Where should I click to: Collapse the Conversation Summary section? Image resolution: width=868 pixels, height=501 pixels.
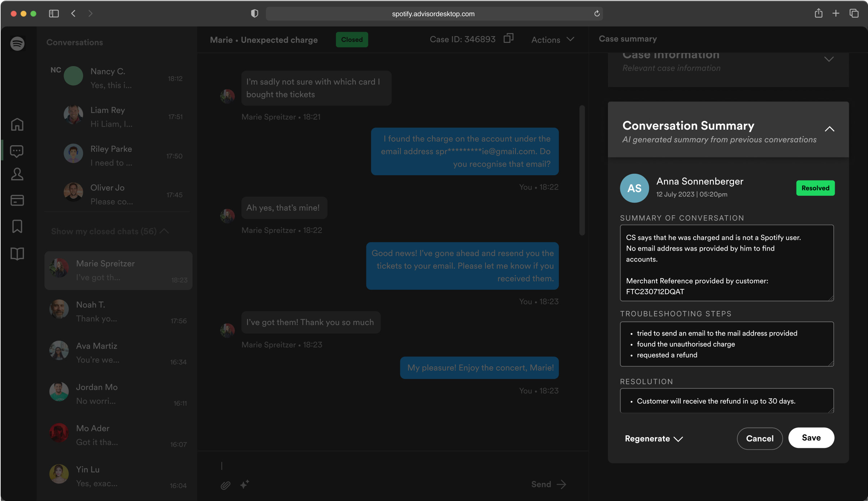pos(829,129)
